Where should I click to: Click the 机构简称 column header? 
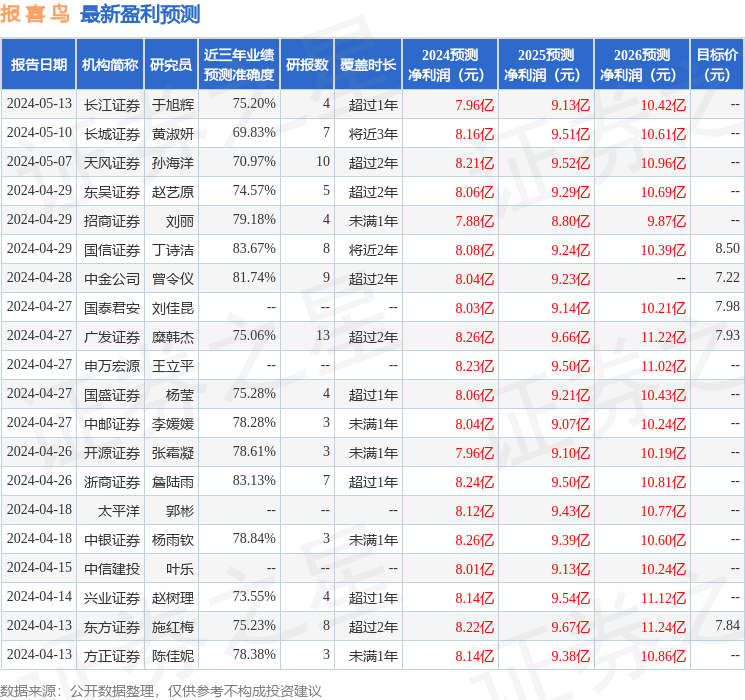click(110, 64)
